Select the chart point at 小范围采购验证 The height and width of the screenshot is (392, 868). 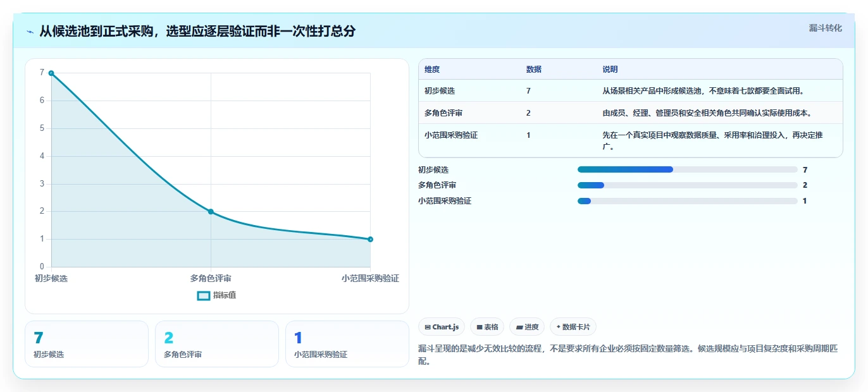coord(370,239)
